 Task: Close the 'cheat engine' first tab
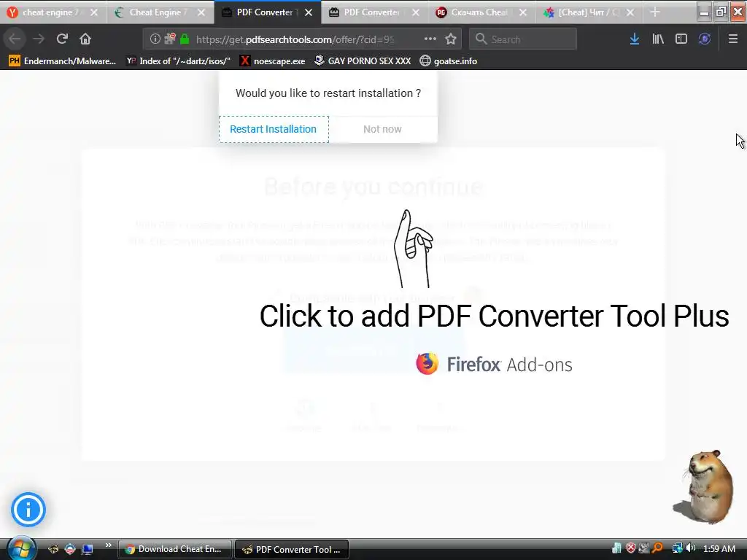[94, 12]
